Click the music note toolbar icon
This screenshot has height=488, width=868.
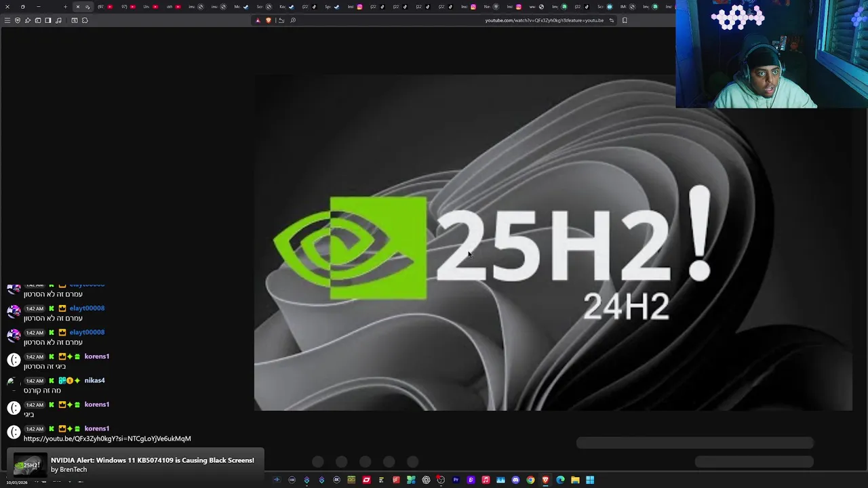click(x=58, y=20)
